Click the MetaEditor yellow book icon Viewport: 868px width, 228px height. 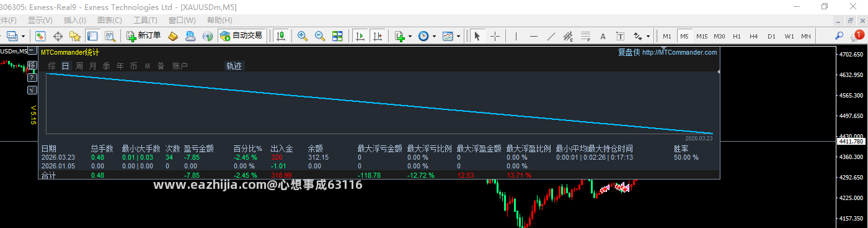click(x=174, y=36)
